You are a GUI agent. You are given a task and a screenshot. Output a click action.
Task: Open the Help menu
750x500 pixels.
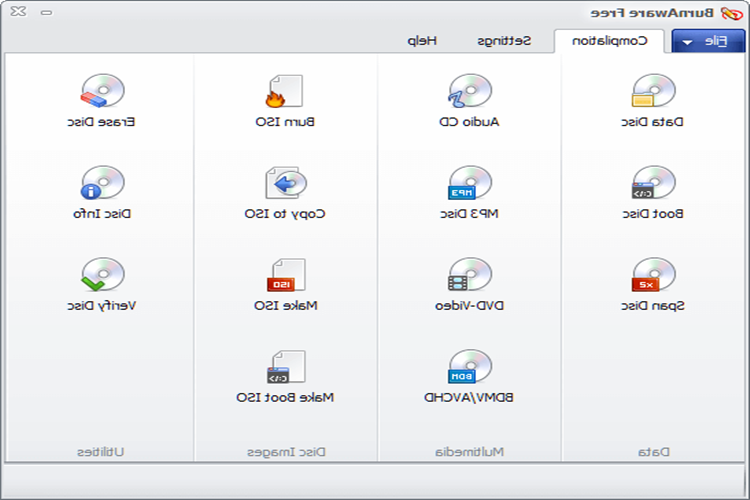422,41
